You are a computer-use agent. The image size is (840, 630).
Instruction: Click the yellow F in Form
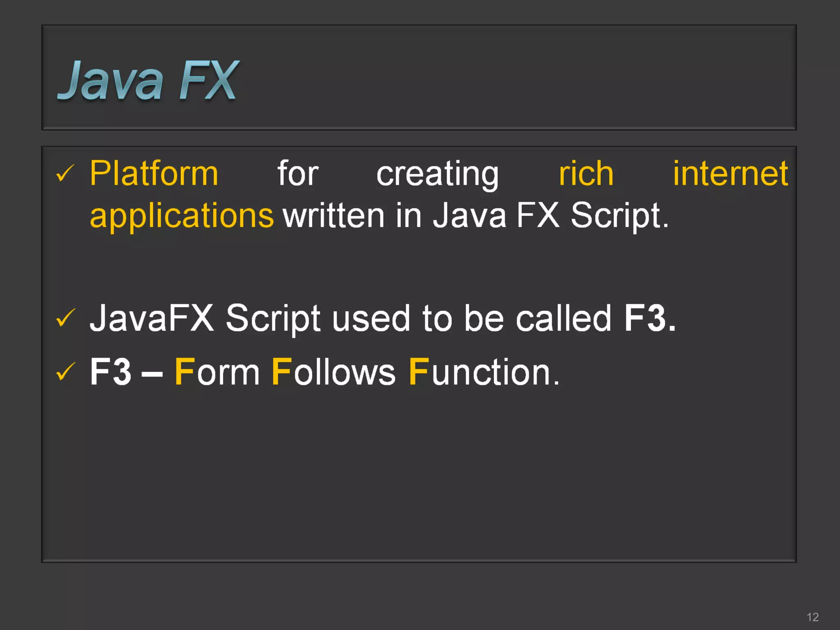coord(184,372)
